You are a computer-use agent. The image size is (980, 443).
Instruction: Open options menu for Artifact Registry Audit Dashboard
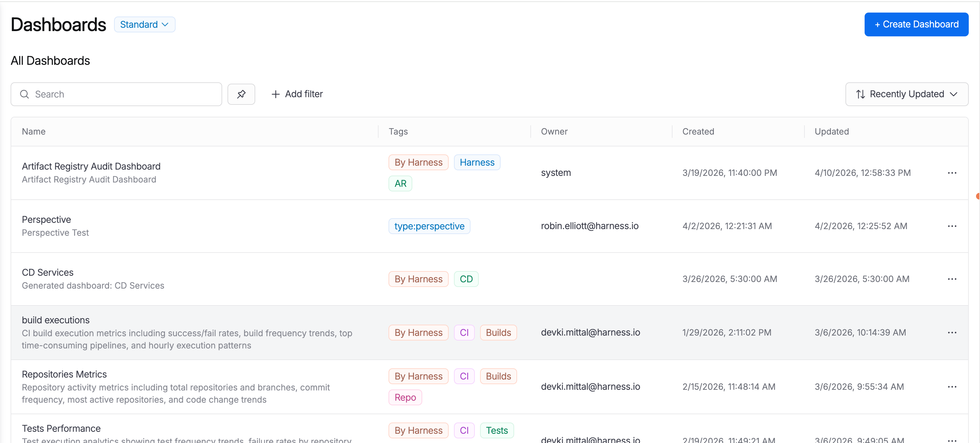952,173
